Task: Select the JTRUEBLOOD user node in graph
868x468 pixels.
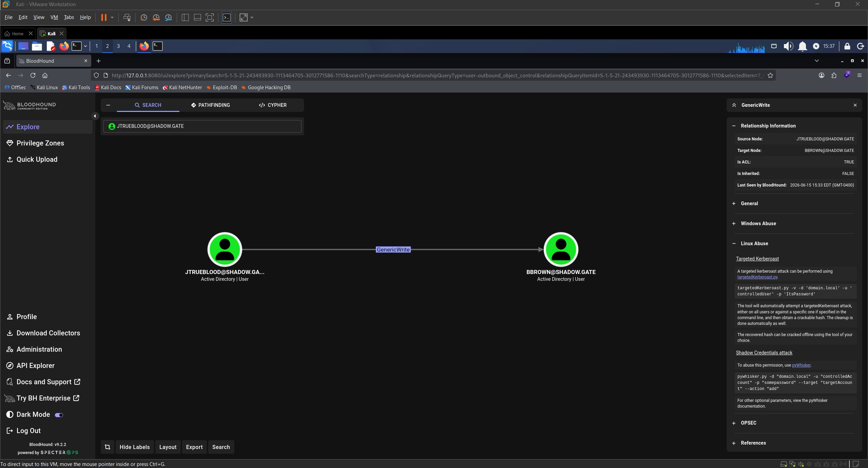Action: (224, 250)
